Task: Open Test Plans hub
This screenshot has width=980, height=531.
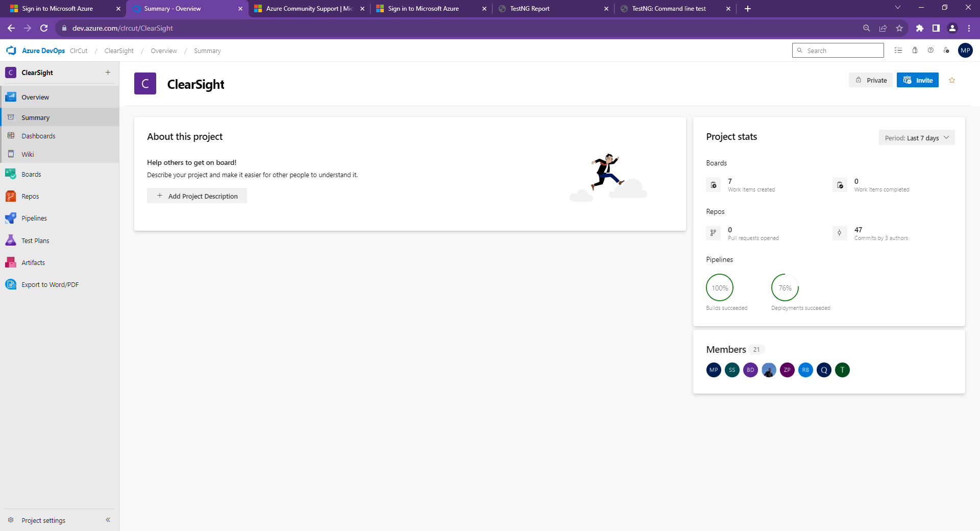Action: pyautogui.click(x=60, y=240)
